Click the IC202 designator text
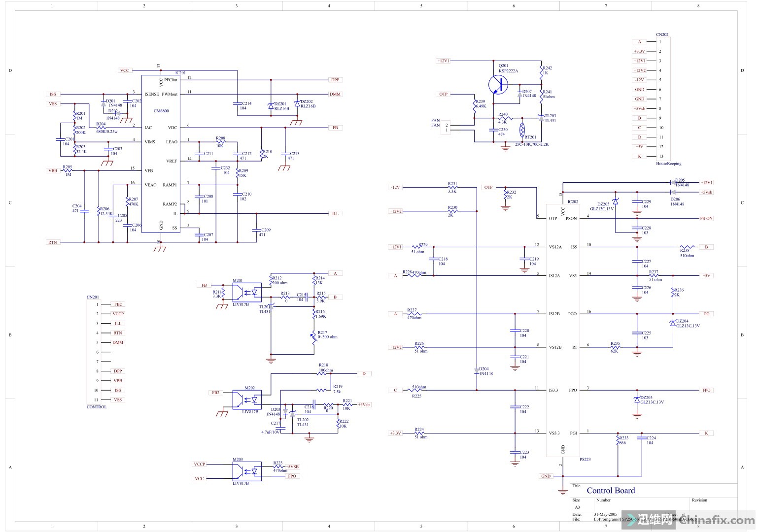 click(573, 201)
